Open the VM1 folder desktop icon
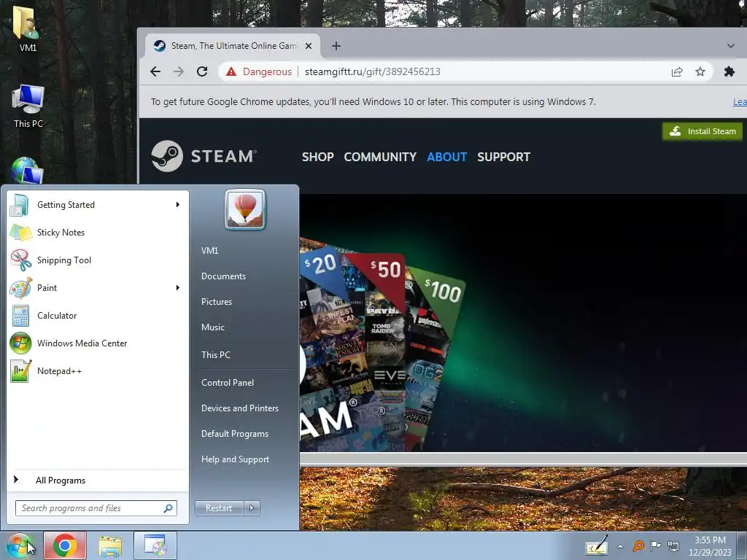The width and height of the screenshot is (747, 560). pos(28,28)
